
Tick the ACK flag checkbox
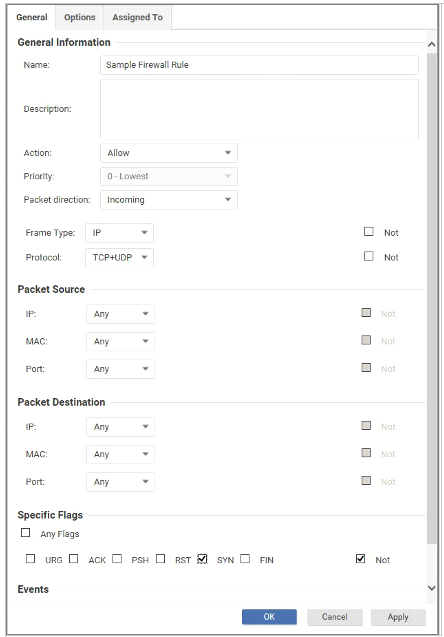click(74, 559)
